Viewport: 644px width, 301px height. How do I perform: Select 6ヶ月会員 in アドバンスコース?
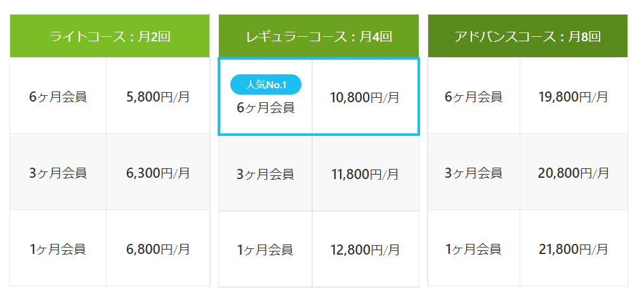pyautogui.click(x=473, y=96)
